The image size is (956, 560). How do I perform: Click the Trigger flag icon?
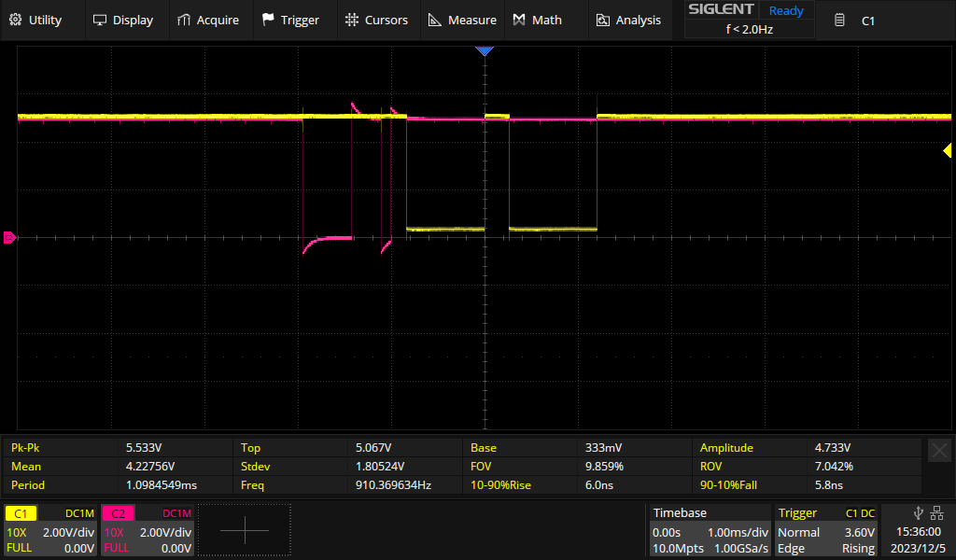pos(268,20)
